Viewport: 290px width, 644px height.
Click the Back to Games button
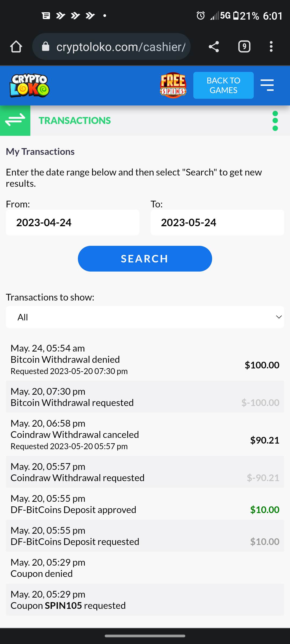pos(223,85)
